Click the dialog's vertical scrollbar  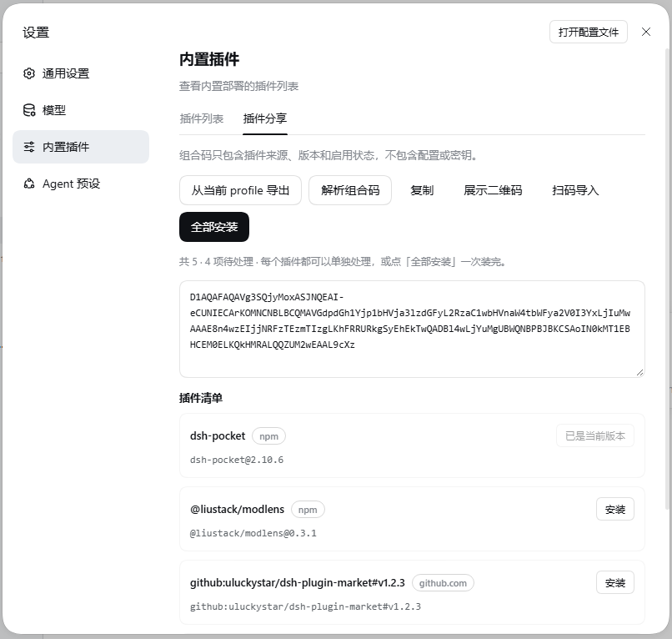coord(667,279)
